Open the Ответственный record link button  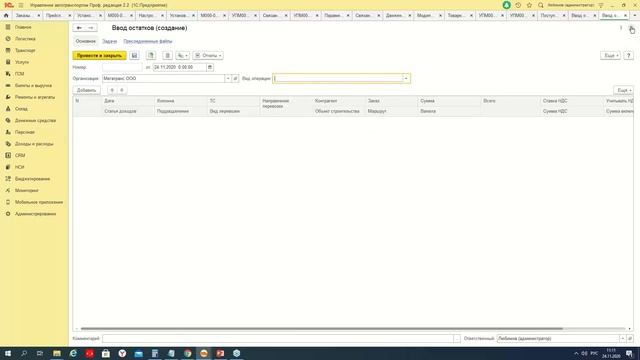click(630, 338)
